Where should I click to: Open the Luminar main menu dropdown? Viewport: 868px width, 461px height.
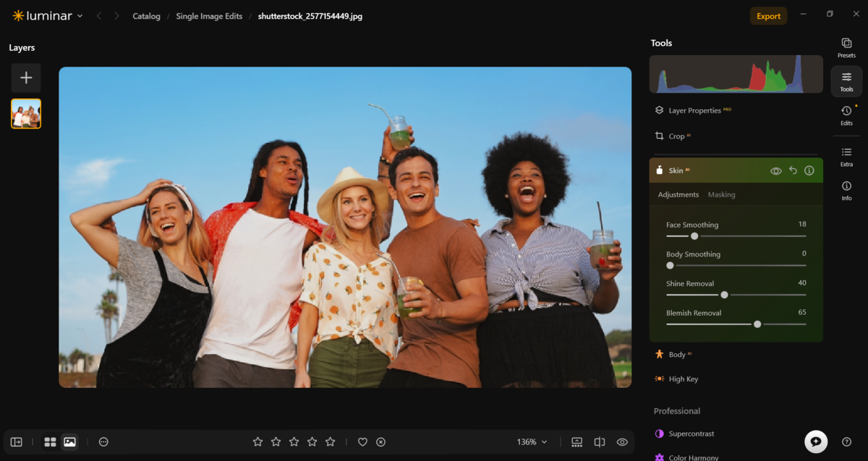coord(48,16)
